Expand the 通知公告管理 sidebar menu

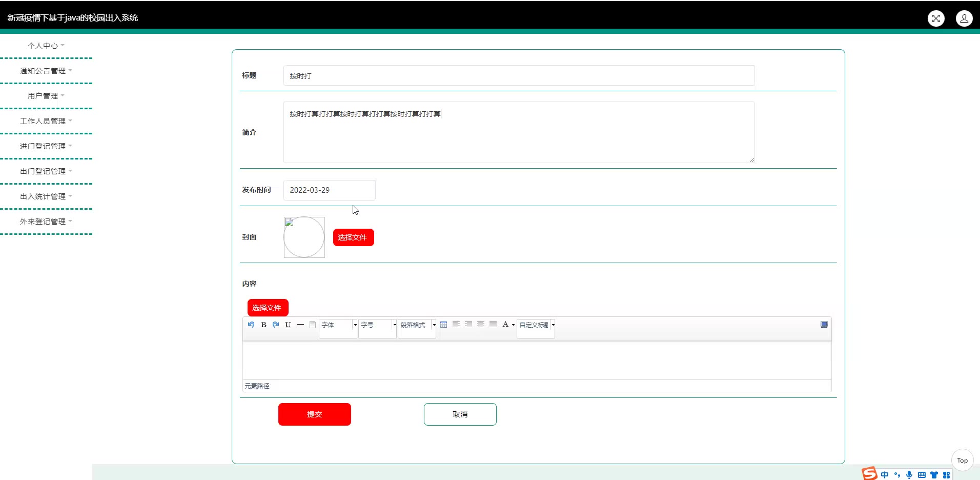click(x=46, y=71)
